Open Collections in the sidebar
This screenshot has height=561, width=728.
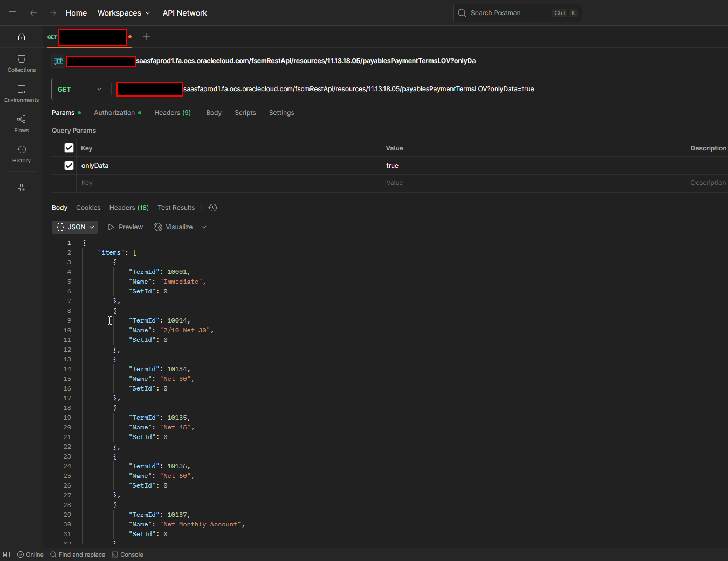pyautogui.click(x=22, y=64)
